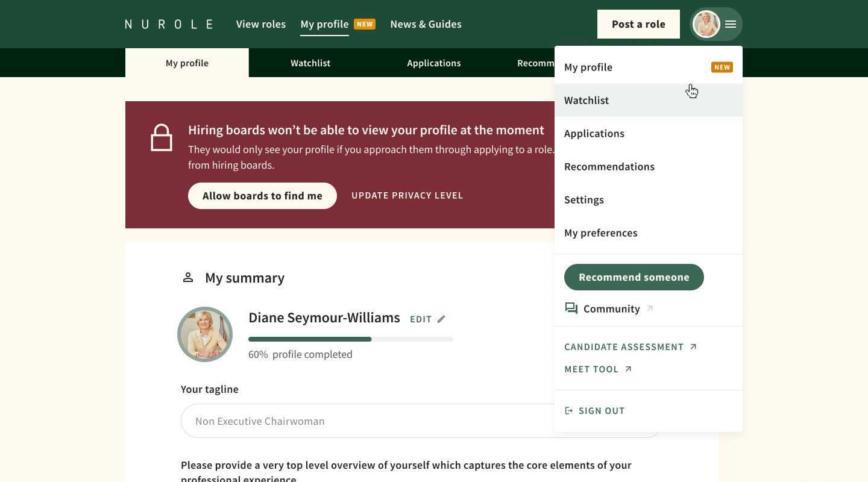The width and height of the screenshot is (868, 482).
Task: Open the CANDIDATE ASSESSMENT link
Action: point(624,346)
